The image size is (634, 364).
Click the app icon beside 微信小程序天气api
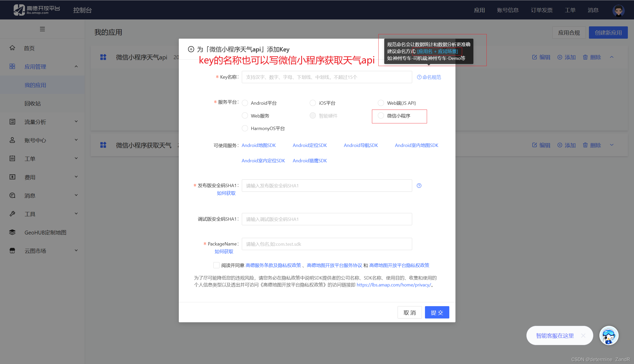103,57
